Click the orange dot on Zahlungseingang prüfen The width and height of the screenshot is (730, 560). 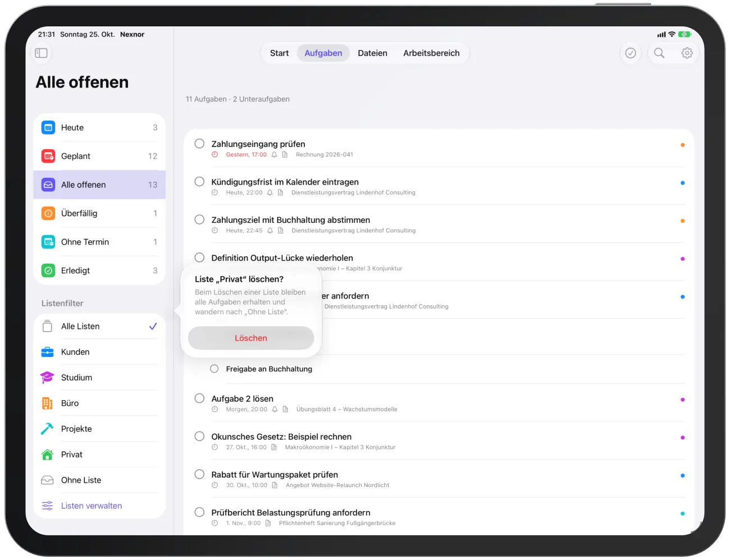(x=682, y=145)
